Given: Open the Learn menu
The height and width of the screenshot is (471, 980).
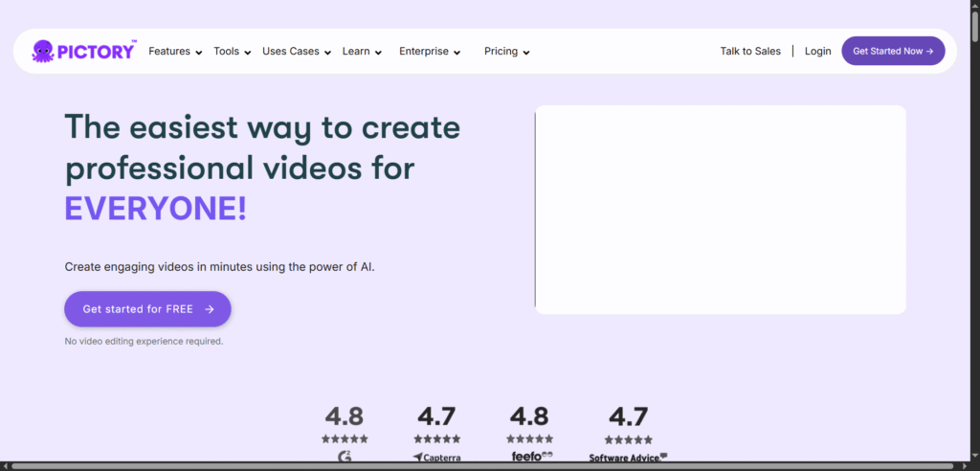Looking at the screenshot, I should coord(356,52).
